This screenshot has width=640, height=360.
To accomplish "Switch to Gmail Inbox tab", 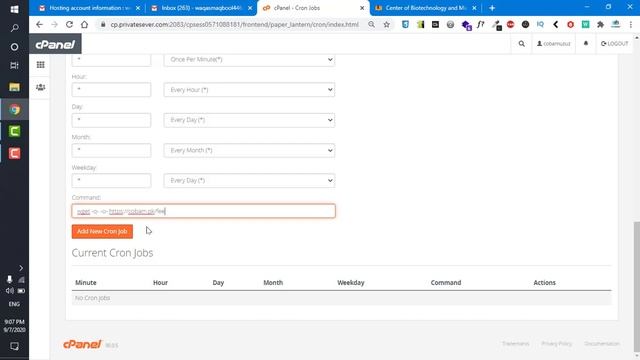I will click(201, 8).
